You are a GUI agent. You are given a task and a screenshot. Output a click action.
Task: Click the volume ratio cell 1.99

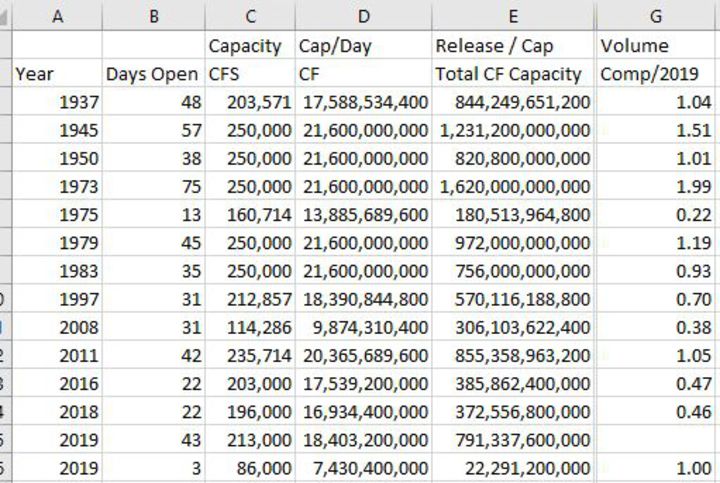[x=656, y=187]
